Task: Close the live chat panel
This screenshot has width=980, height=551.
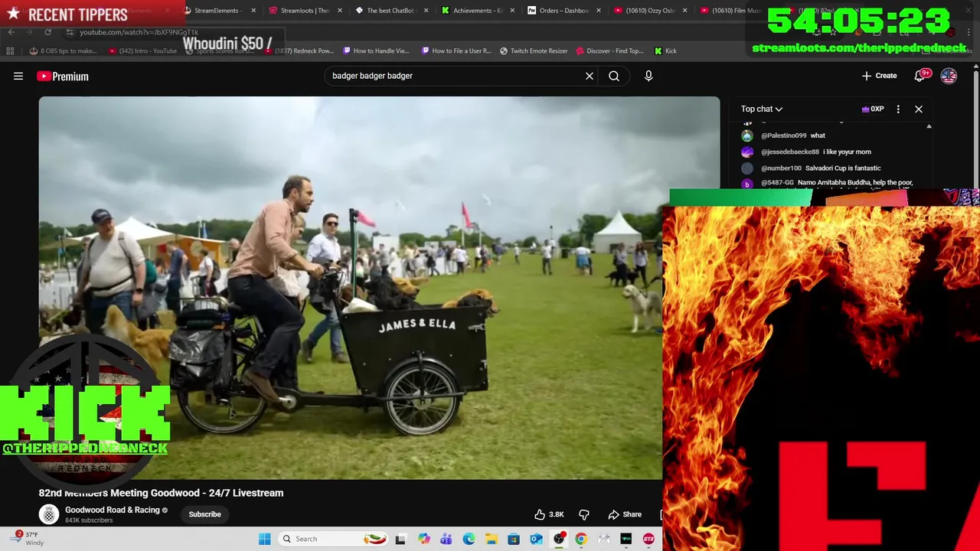Action: [919, 109]
